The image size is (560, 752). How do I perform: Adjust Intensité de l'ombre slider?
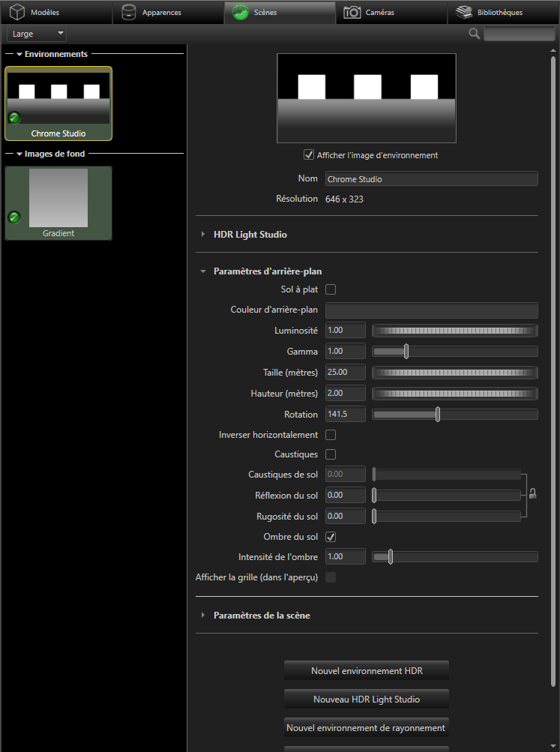(391, 557)
